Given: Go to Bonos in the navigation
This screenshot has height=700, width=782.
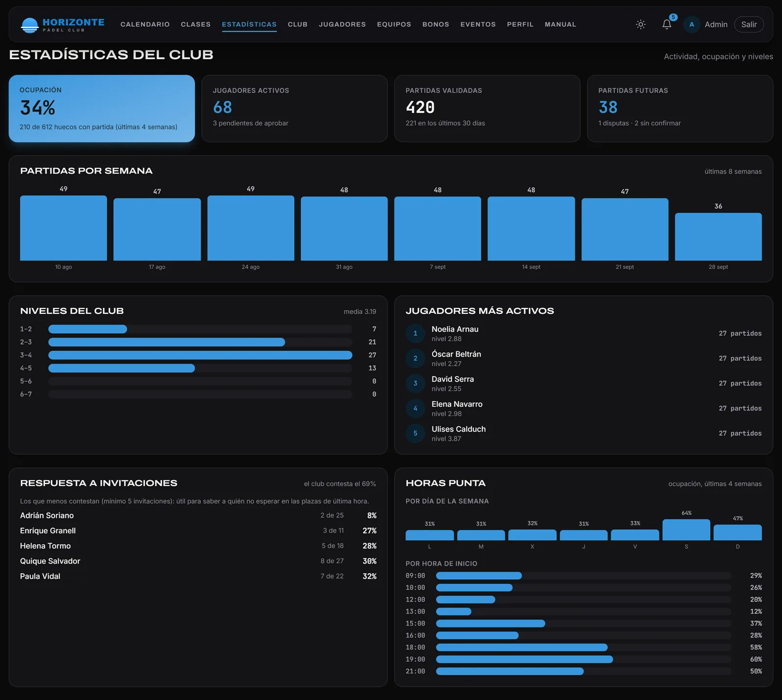Looking at the screenshot, I should [435, 24].
